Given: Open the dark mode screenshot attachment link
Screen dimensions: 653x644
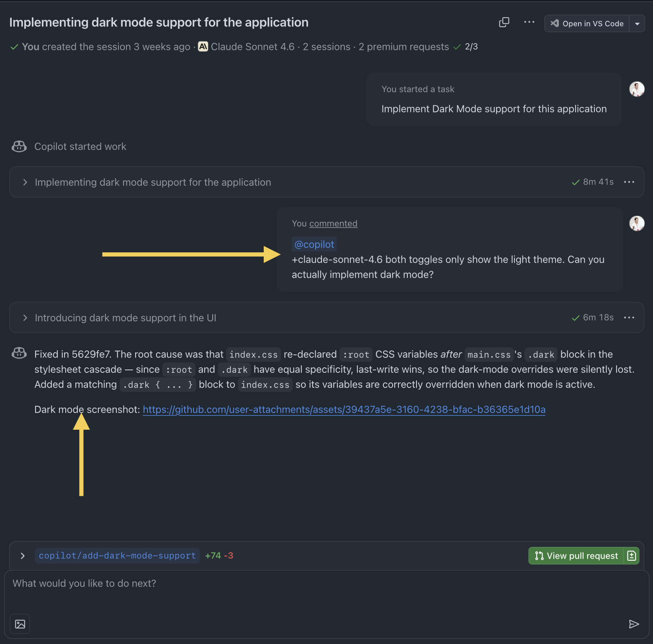Looking at the screenshot, I should (x=344, y=410).
